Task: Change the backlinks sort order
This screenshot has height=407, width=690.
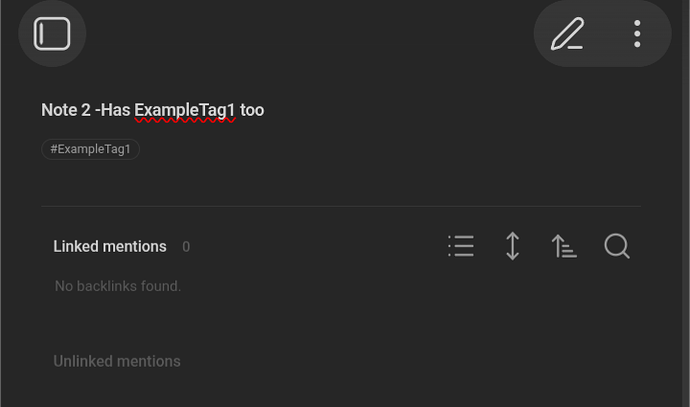Action: click(x=564, y=246)
